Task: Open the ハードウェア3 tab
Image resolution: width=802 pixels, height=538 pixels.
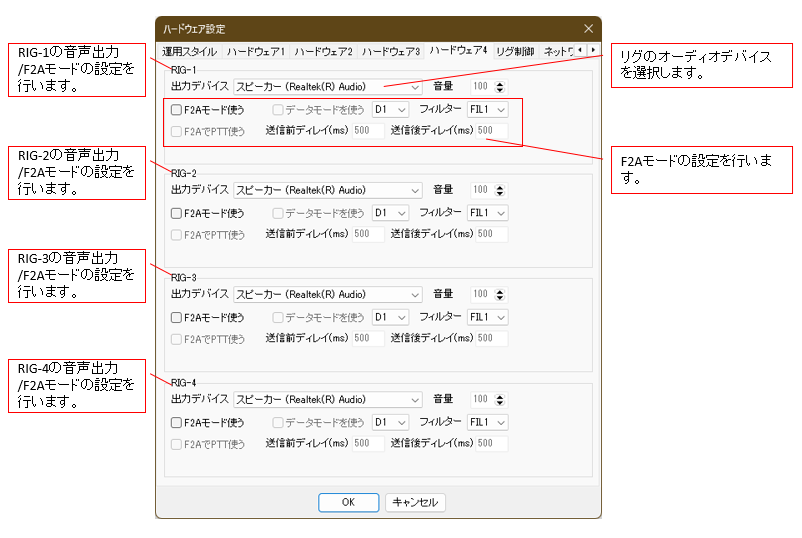Action: (391, 52)
